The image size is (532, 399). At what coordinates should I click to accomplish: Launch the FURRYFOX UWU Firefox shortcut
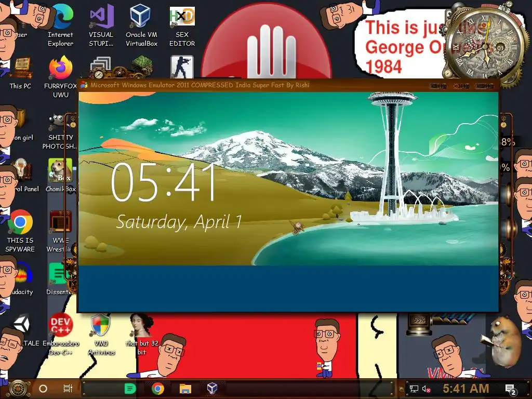point(60,77)
